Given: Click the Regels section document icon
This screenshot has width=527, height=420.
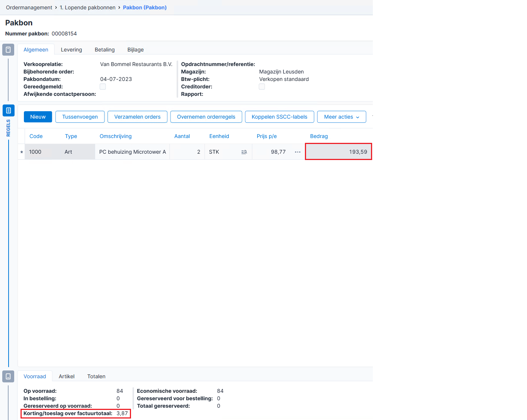Looking at the screenshot, I should pos(8,110).
